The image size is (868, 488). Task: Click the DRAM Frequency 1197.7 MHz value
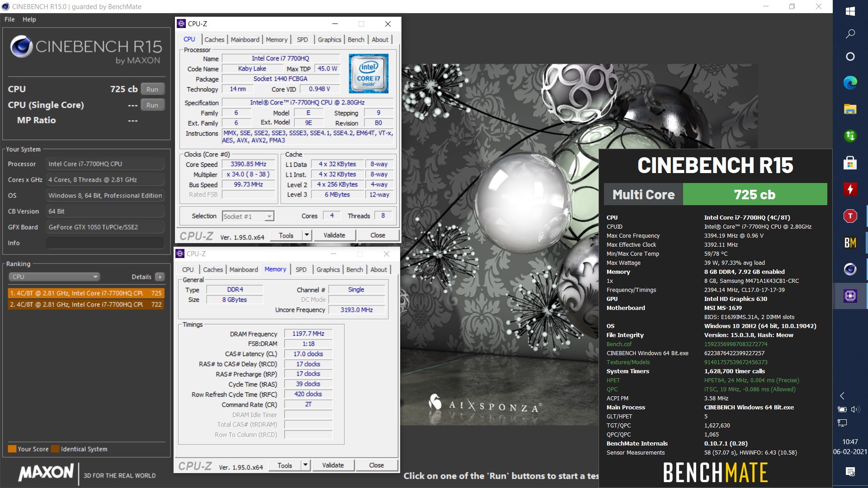click(308, 334)
